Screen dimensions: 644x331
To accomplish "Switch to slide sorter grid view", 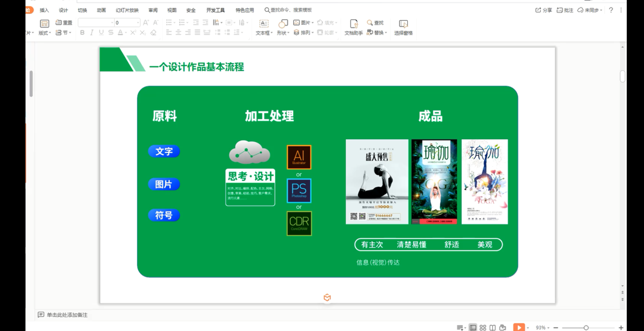I will click(483, 327).
